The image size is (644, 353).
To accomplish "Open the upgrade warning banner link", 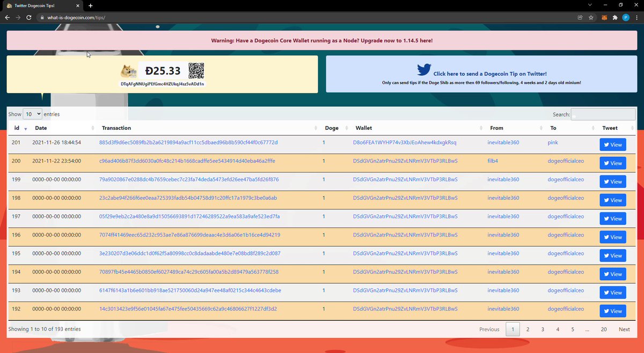I will (322, 40).
